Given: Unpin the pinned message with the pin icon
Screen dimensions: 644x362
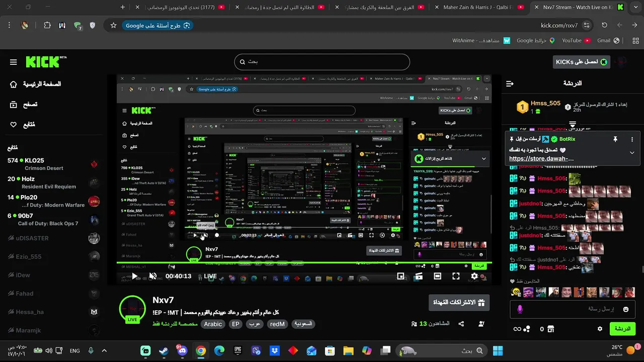Looking at the screenshot, I should tap(615, 139).
